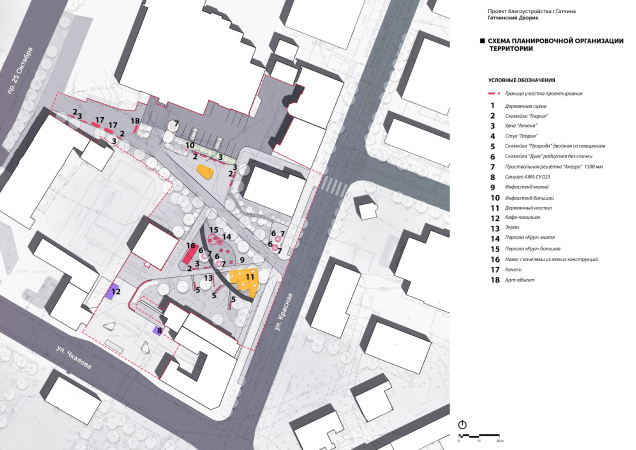The height and width of the screenshot is (450, 636).
Task: Click legend entry 18 Арт-объект
Action: click(525, 279)
